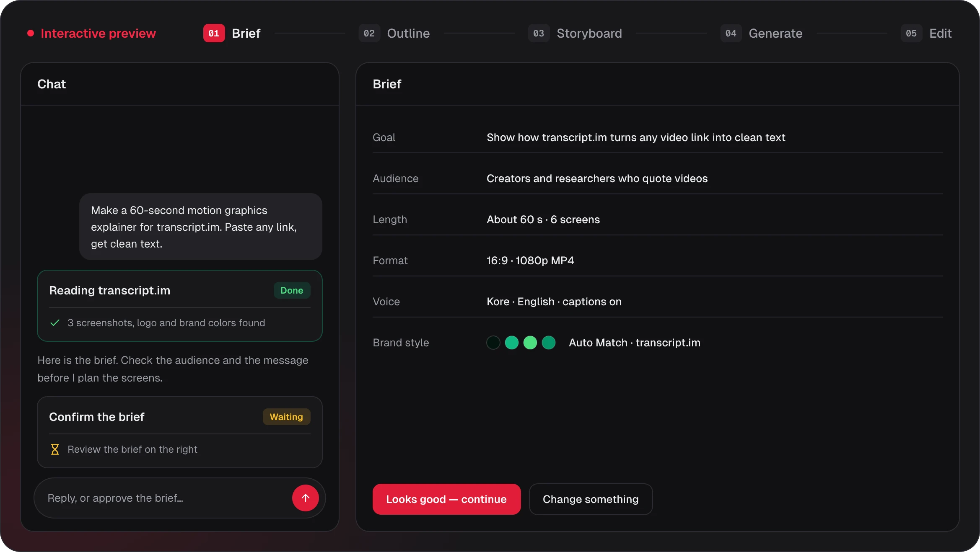This screenshot has height=552, width=980.
Task: Select the user message about 60-second explainer
Action: (201, 227)
